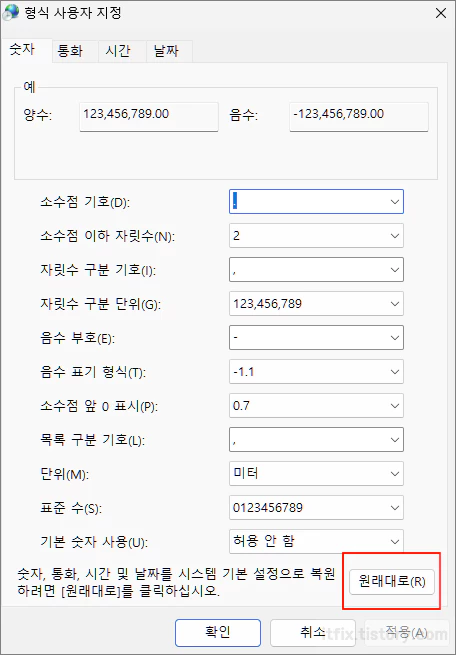This screenshot has width=456, height=655.
Task: Open the 음수 표기 형식(T) dropdown
Action: pos(316,372)
